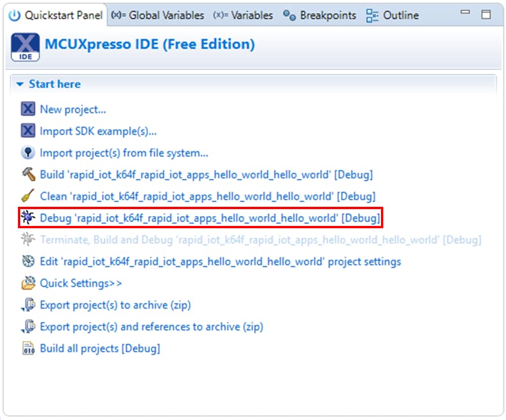
Task: Switch to the Global Variables tab
Action: pyautogui.click(x=157, y=16)
